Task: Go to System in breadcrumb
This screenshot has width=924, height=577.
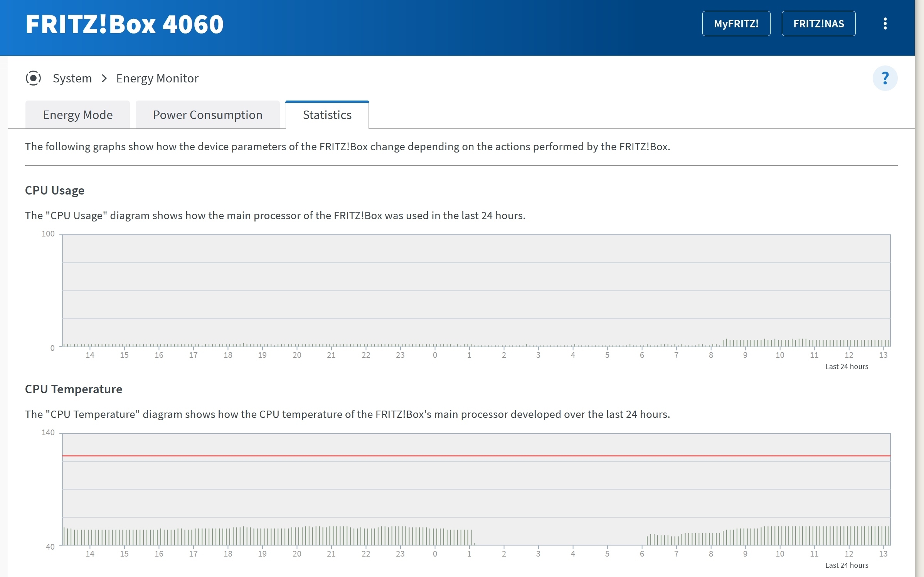Action: [x=72, y=78]
